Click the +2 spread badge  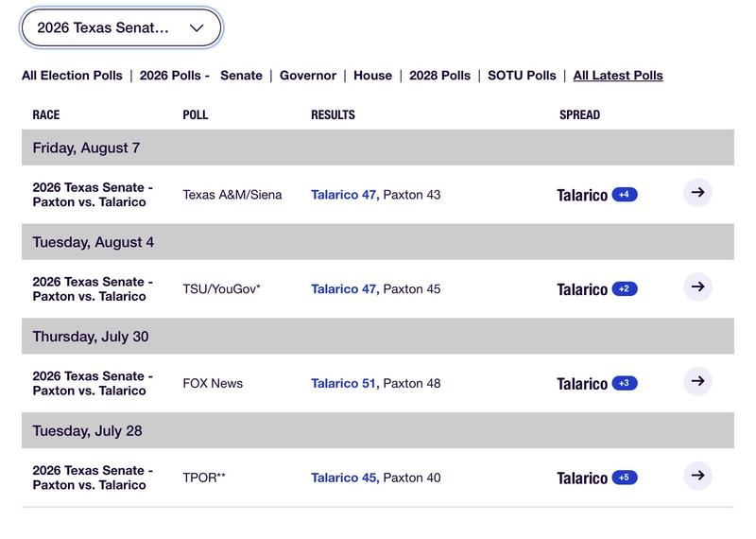coord(625,289)
